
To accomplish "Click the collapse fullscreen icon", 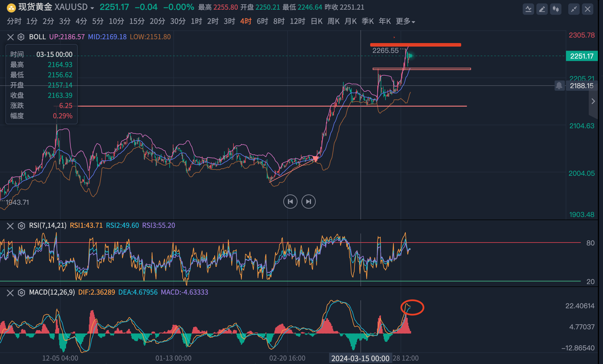I will tap(574, 9).
